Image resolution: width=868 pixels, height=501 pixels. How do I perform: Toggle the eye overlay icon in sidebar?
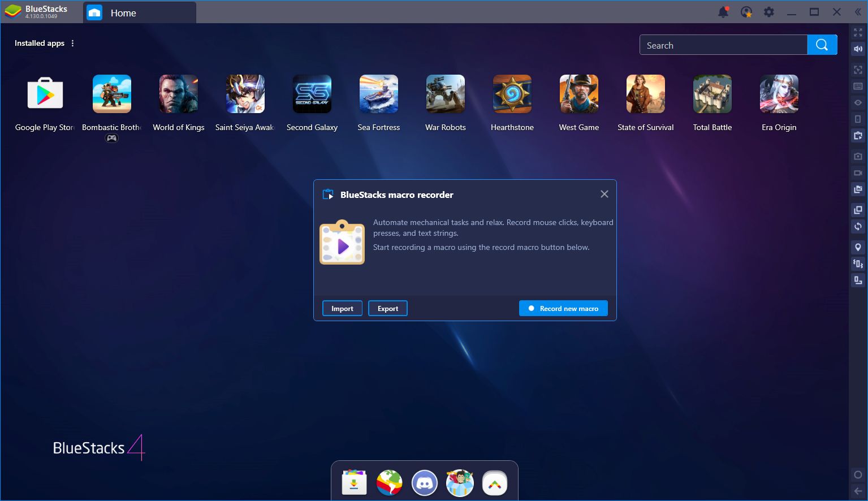click(858, 102)
